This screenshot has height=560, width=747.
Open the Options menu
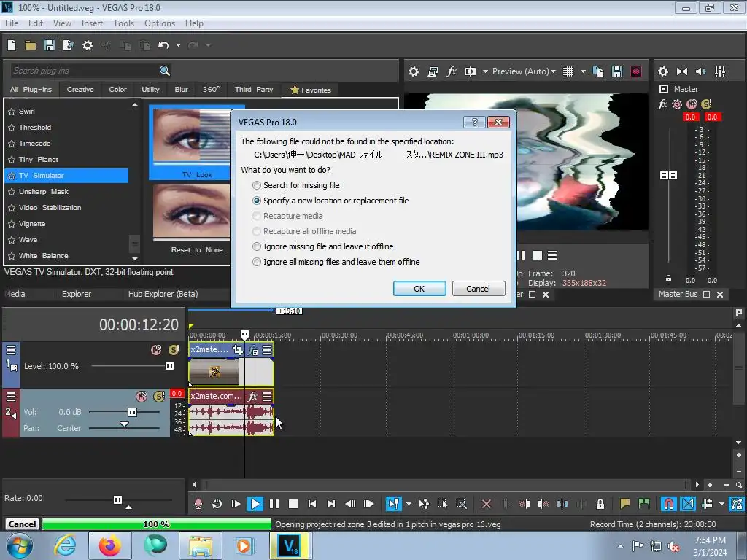160,23
